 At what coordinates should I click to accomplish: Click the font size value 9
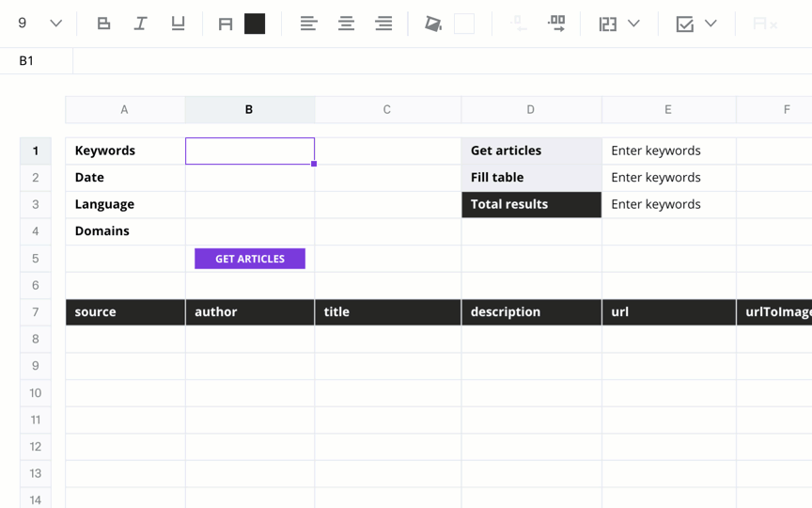coord(22,23)
